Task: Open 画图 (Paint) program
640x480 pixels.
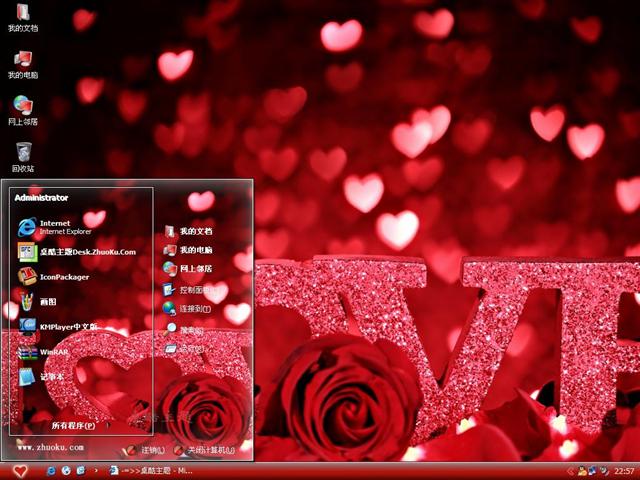Action: tap(50, 301)
